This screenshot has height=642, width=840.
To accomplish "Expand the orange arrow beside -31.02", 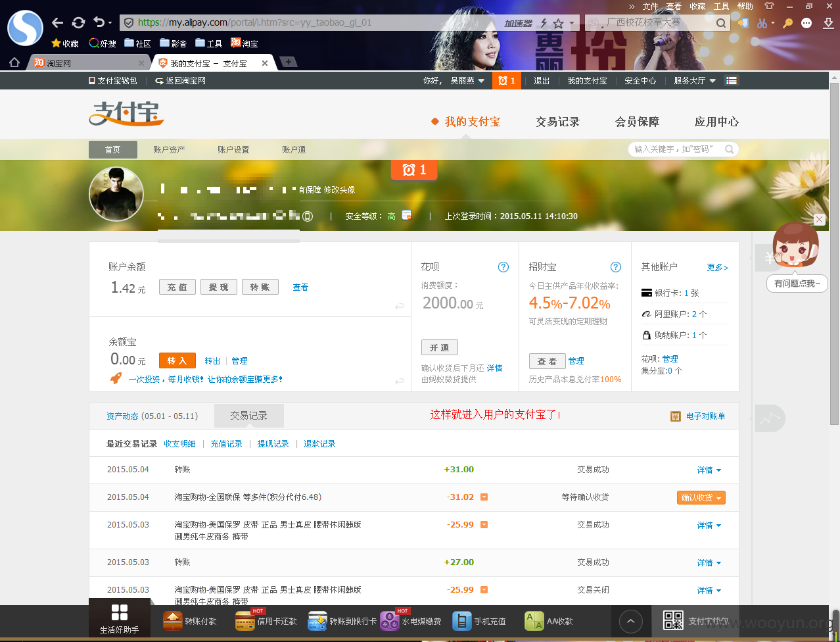I will (484, 497).
